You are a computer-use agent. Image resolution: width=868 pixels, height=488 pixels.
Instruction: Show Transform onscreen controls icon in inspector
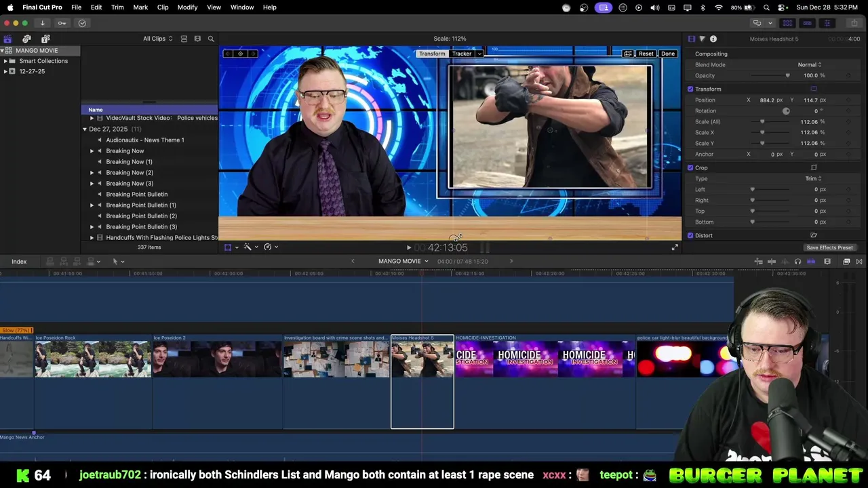(814, 89)
